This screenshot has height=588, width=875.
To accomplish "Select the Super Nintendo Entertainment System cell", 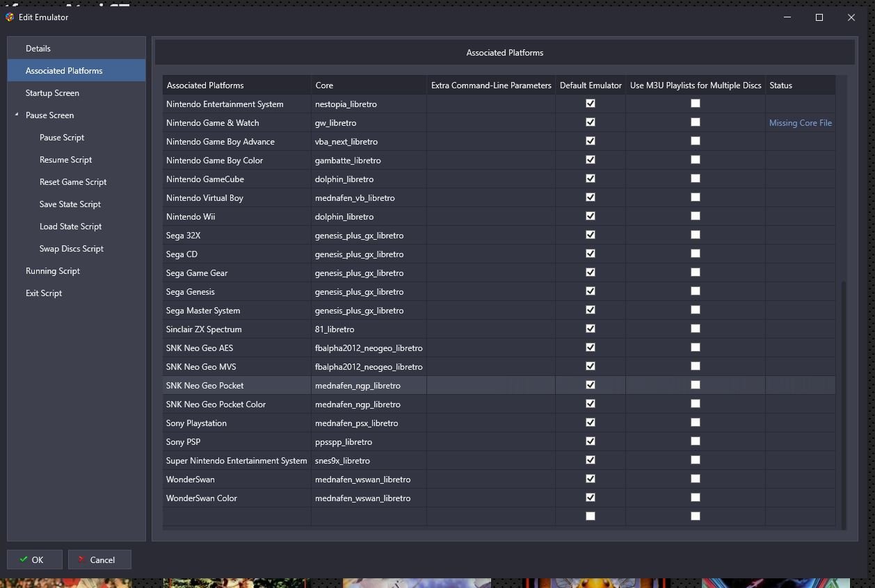I will [237, 461].
